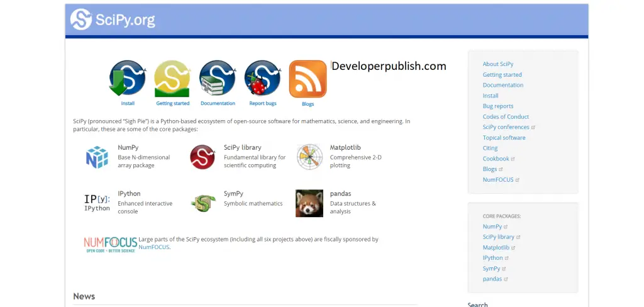
Task: Go to Bug reports in sidebar
Action: [498, 106]
